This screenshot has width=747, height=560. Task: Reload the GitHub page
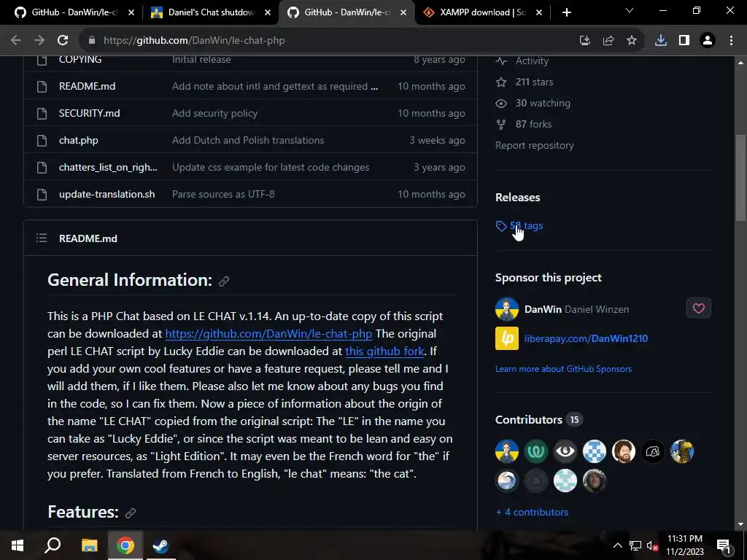tap(63, 41)
